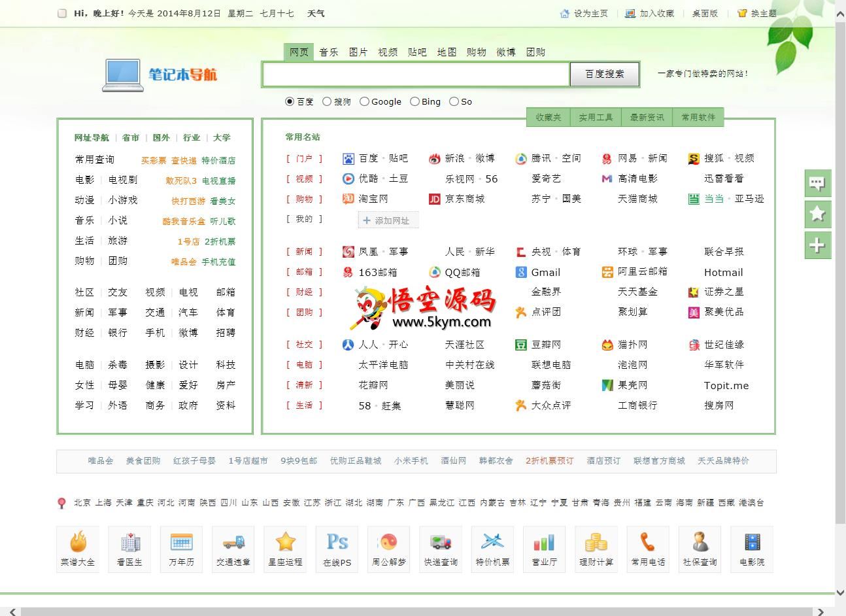The width and height of the screenshot is (846, 616).
Task: Open the 星座运程 star icon
Action: coord(286,541)
